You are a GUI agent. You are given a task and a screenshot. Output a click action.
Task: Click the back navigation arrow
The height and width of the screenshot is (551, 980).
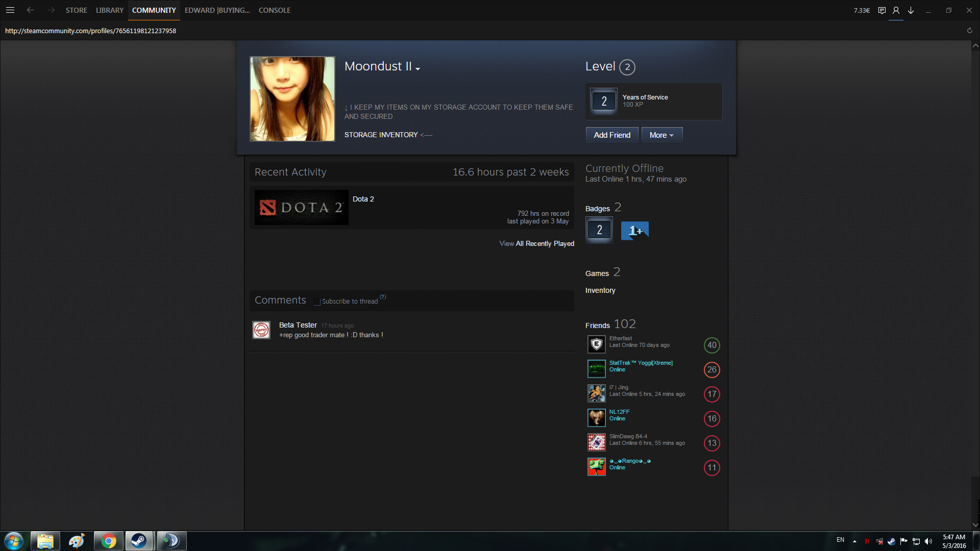pos(31,10)
